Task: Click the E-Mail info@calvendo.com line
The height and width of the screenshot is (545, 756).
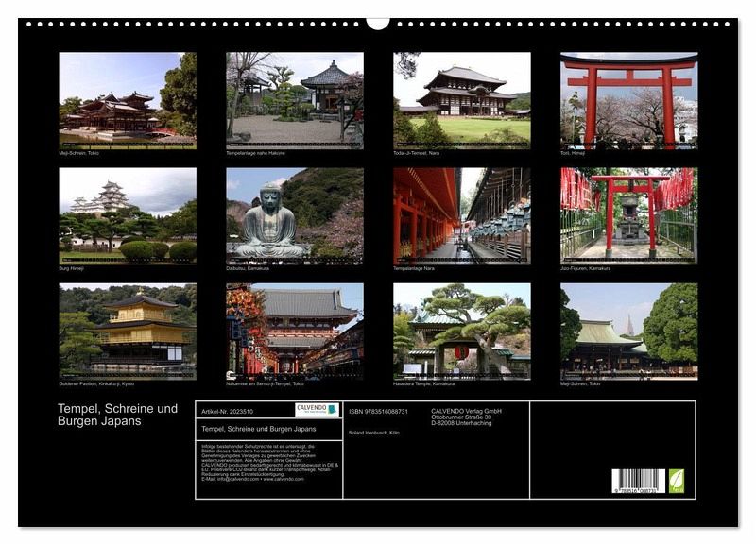Action: pyautogui.click(x=252, y=479)
